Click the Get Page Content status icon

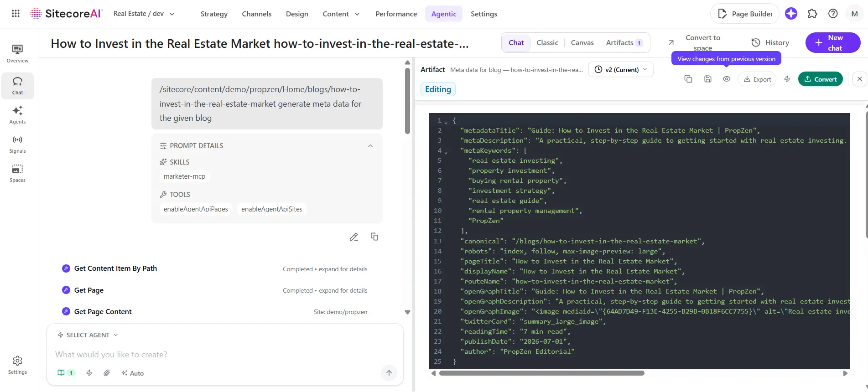pyautogui.click(x=66, y=311)
